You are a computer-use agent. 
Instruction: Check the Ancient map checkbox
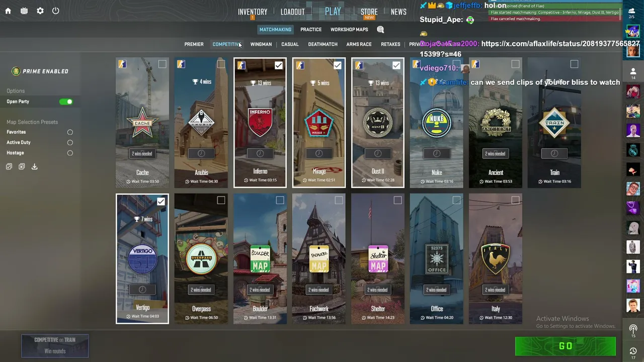pyautogui.click(x=515, y=64)
